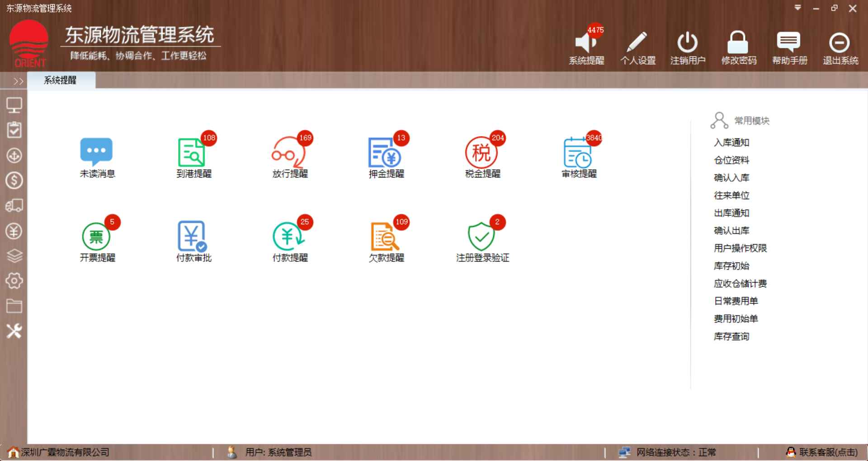This screenshot has width=868, height=461.
Task: Open 确认出库 in common modules
Action: coord(731,230)
